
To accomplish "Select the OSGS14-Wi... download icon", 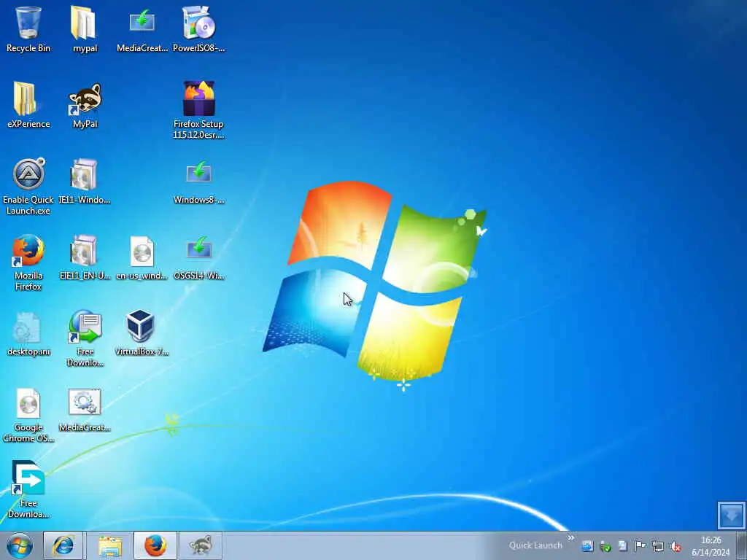I will (198, 257).
